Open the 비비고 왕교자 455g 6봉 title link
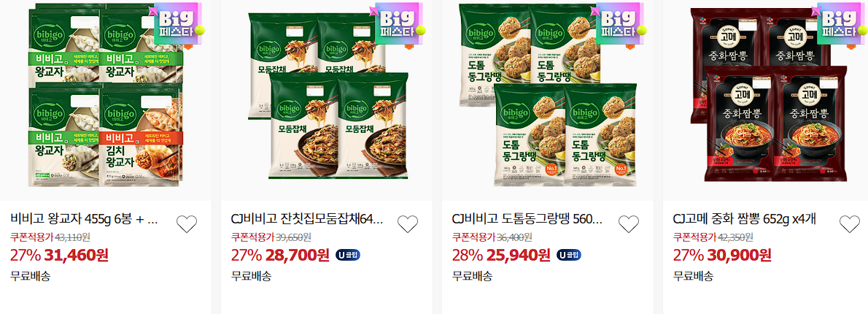This screenshot has width=868, height=314. click(x=85, y=220)
